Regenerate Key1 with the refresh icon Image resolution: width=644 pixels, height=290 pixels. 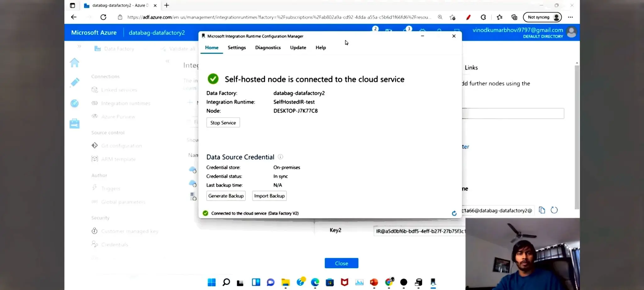point(554,210)
